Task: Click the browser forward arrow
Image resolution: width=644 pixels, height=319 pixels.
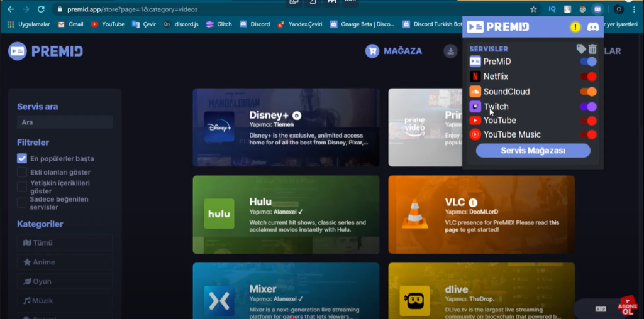Action: click(x=26, y=9)
